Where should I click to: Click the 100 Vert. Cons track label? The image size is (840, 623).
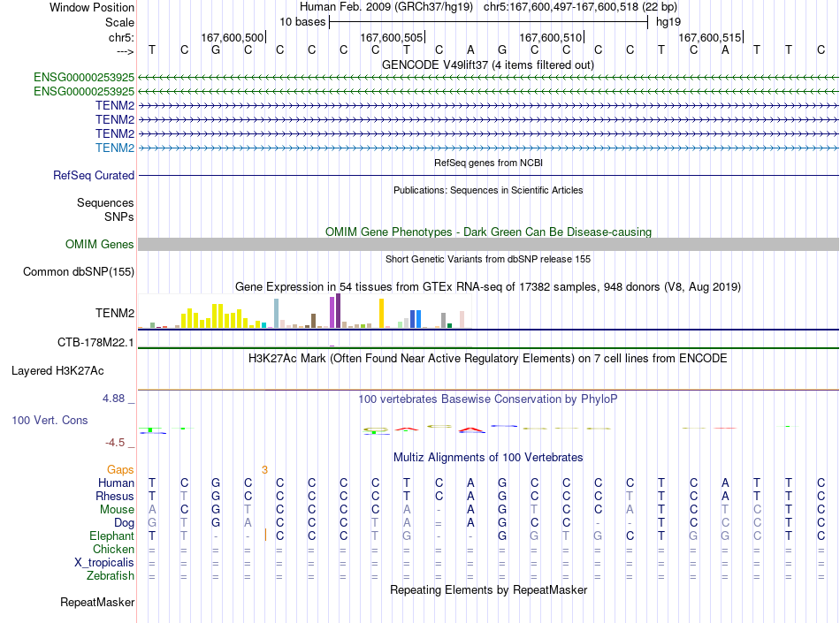point(50,420)
